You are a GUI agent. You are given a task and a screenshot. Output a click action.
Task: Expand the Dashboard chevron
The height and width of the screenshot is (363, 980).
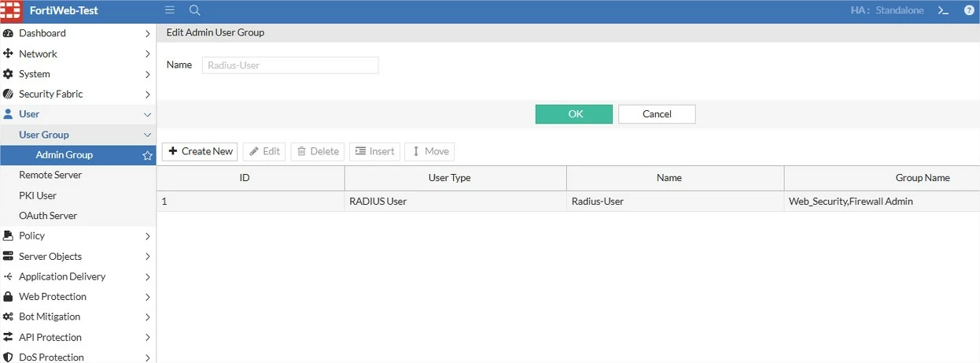click(147, 34)
